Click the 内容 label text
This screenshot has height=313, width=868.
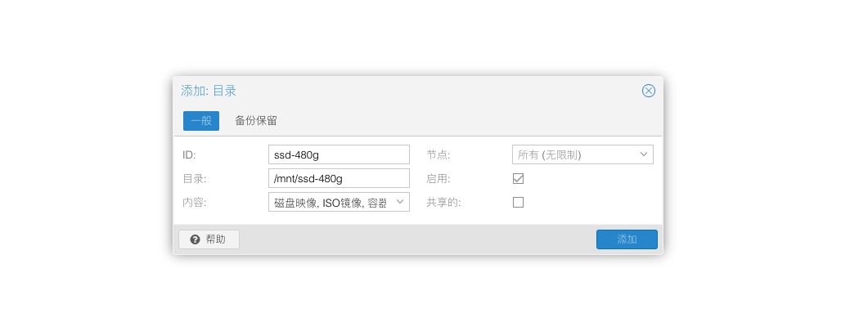pos(195,203)
